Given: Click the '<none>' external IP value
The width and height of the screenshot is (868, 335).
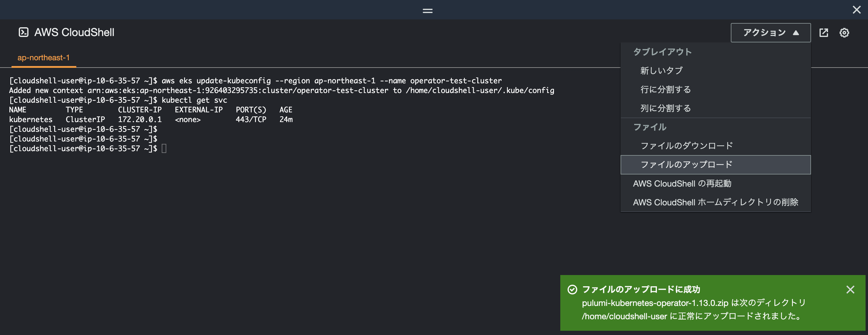Looking at the screenshot, I should (x=188, y=120).
